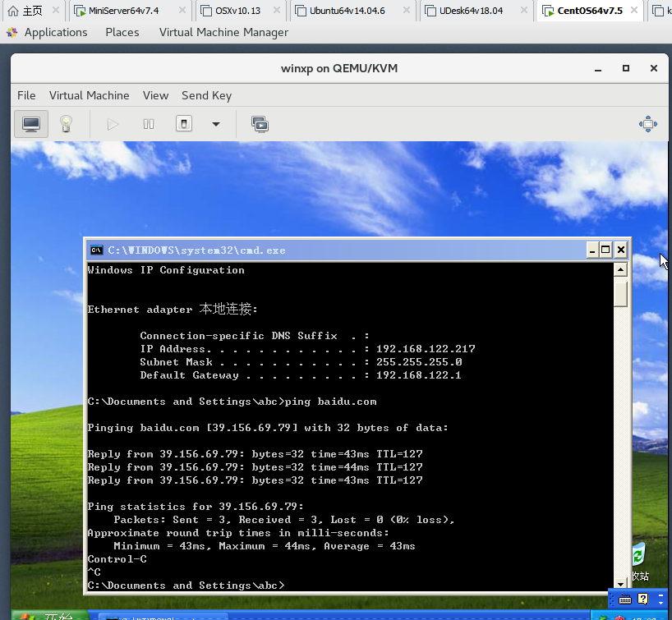Image resolution: width=672 pixels, height=620 pixels.
Task: Expand the shutdown options dropdown arrow
Action: [x=216, y=125]
